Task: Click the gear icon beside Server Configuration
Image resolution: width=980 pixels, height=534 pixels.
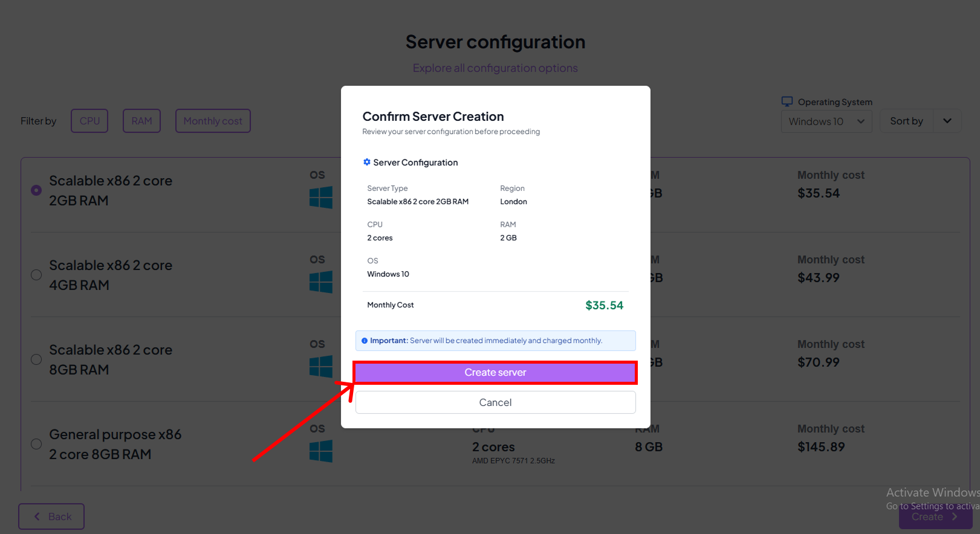Action: (367, 162)
